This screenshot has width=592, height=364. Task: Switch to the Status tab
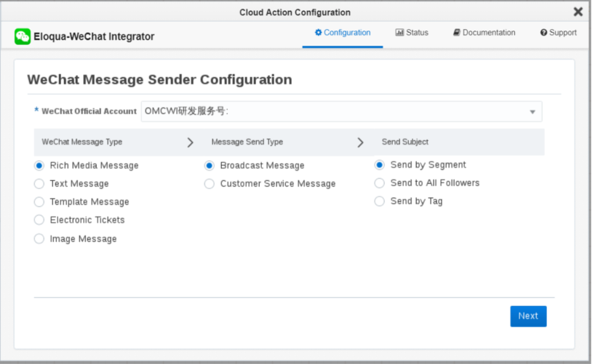click(x=412, y=33)
